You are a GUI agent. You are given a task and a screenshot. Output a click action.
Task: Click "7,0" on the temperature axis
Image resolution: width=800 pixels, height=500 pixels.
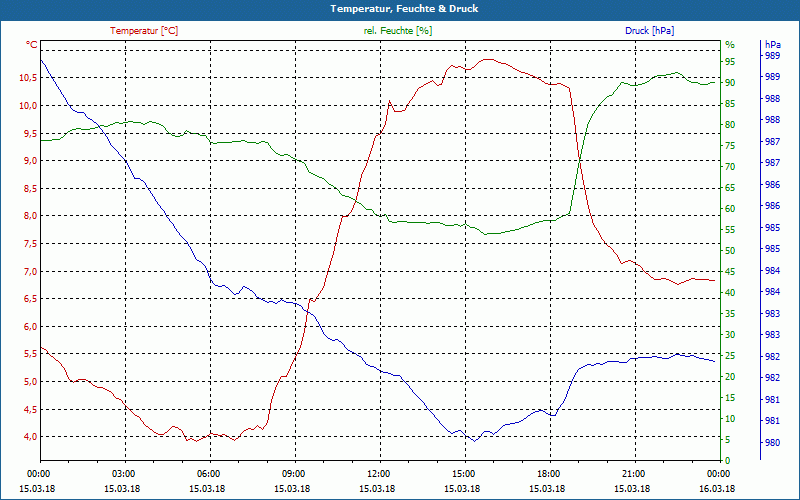(x=31, y=271)
